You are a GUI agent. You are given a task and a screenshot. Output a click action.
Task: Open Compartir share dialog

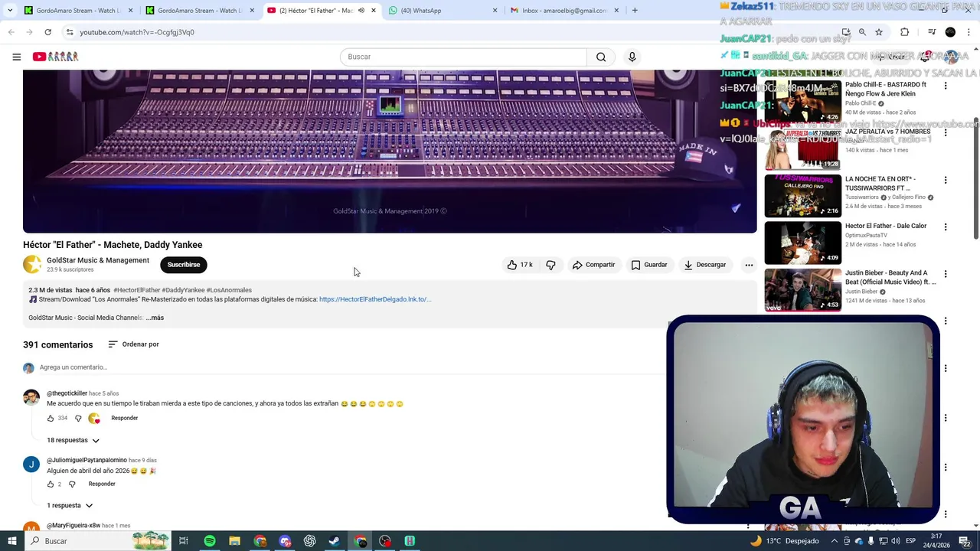(593, 265)
